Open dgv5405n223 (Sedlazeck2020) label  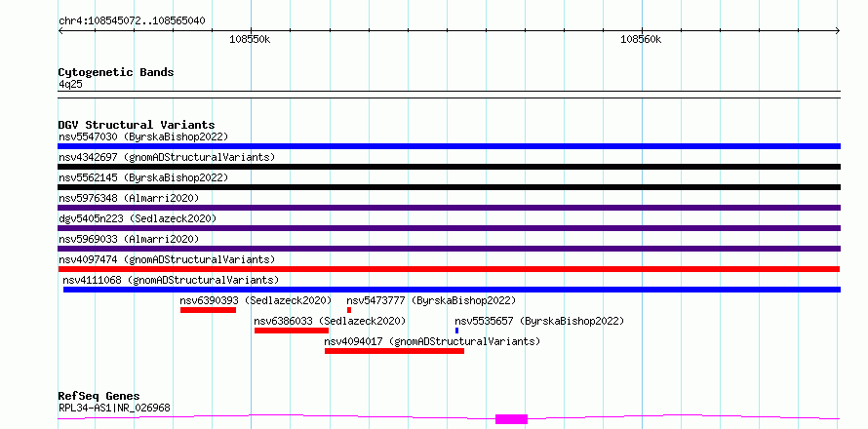point(138,218)
